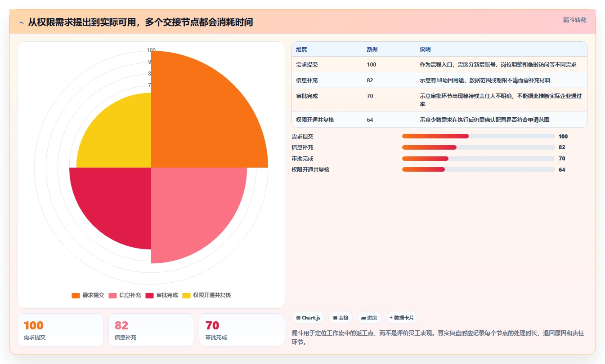Click the 需求提交 label of progress list

click(x=302, y=136)
